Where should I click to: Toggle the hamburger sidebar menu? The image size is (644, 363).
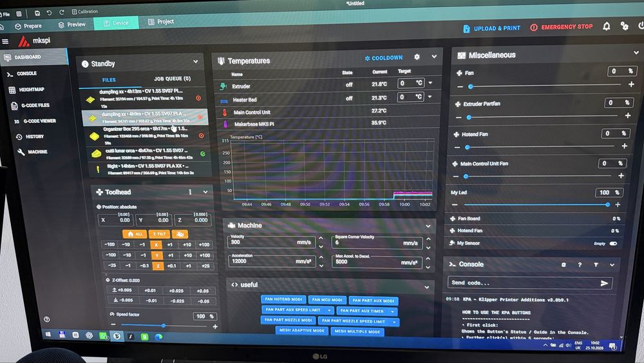pyautogui.click(x=5, y=41)
